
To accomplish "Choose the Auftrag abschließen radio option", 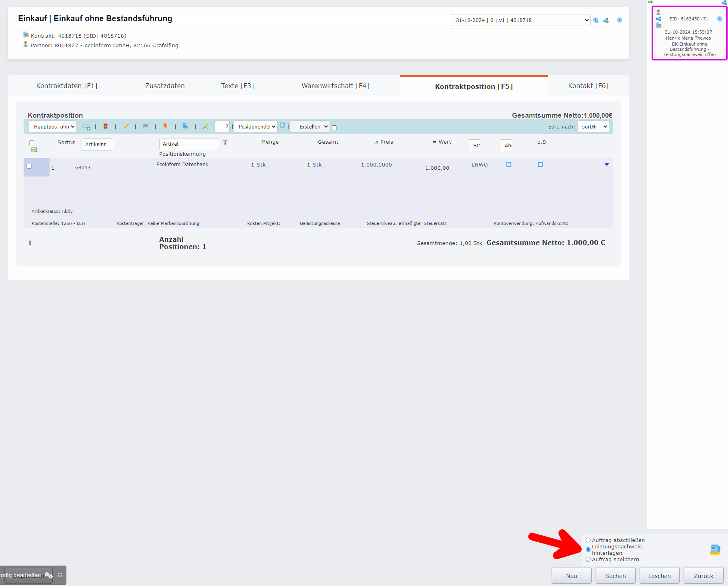I will coord(588,540).
